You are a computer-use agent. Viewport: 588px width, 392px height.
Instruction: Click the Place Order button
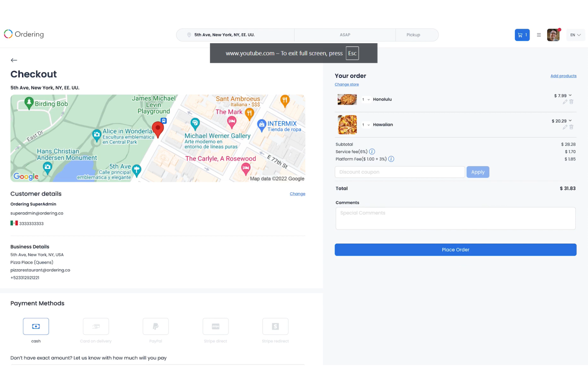coord(455,249)
